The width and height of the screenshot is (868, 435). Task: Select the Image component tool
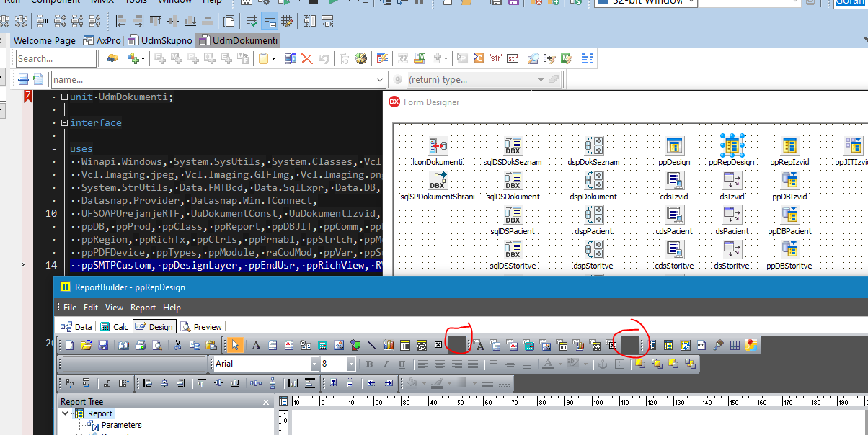[339, 346]
